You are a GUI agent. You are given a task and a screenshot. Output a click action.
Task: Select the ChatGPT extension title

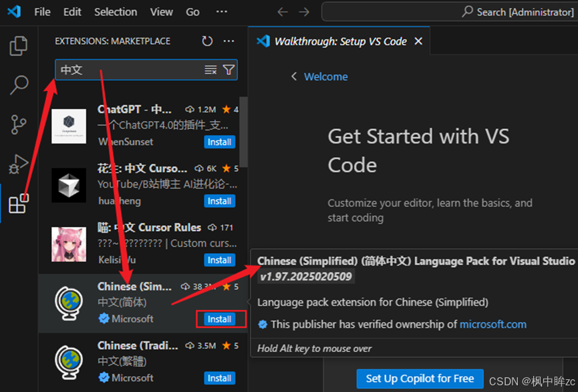click(134, 110)
